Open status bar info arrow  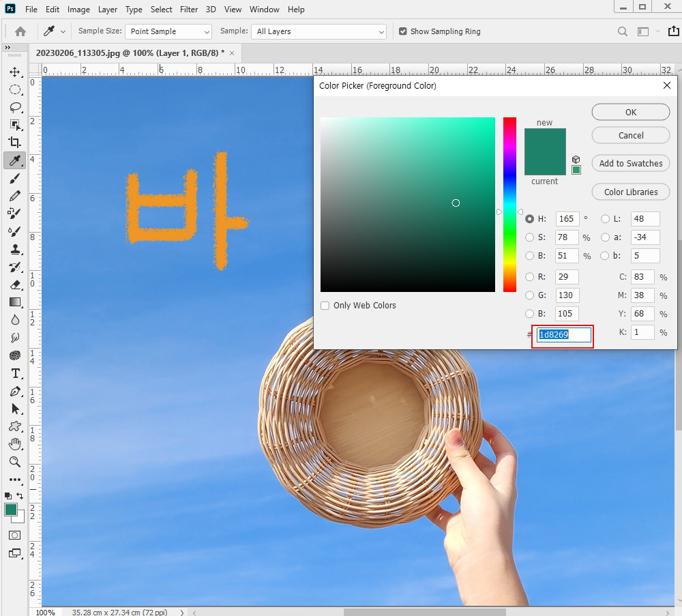click(182, 612)
